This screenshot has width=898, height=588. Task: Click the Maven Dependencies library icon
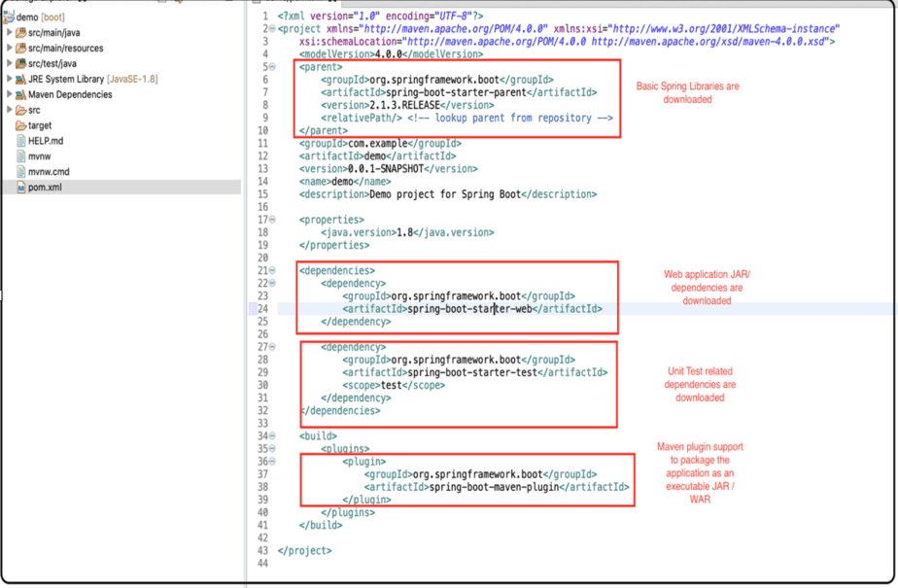tap(22, 94)
